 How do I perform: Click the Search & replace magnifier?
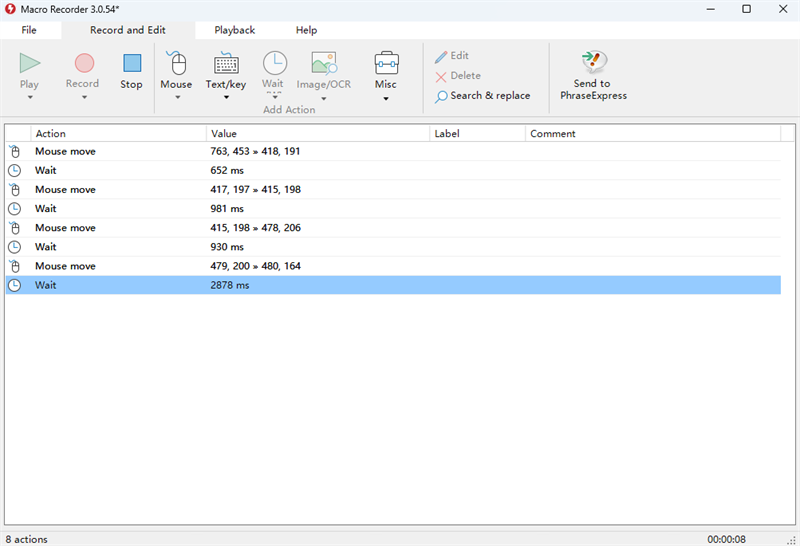[x=441, y=97]
